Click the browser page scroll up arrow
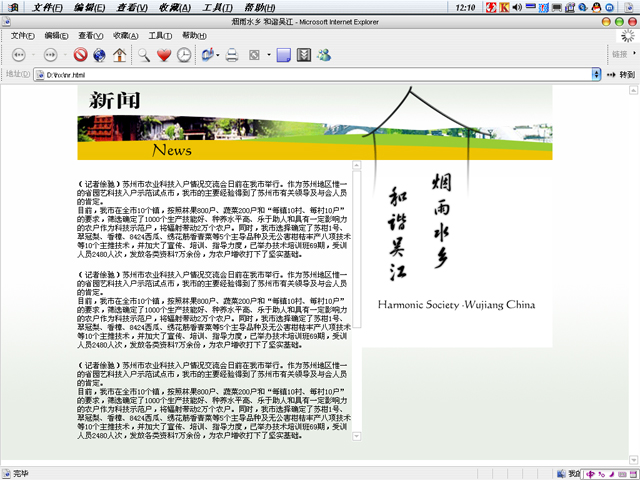 tap(633, 90)
